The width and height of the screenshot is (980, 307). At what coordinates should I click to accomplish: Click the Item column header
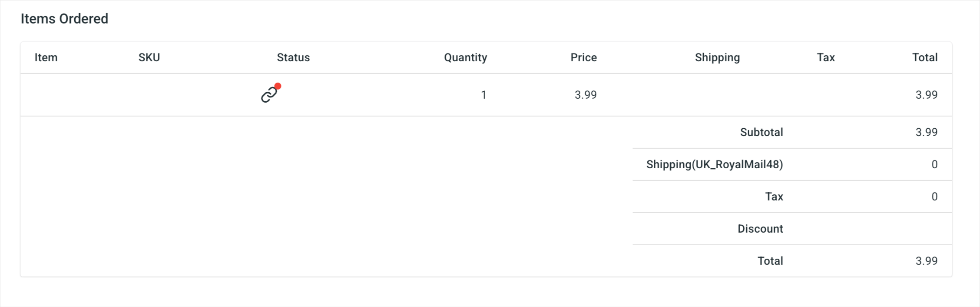46,57
